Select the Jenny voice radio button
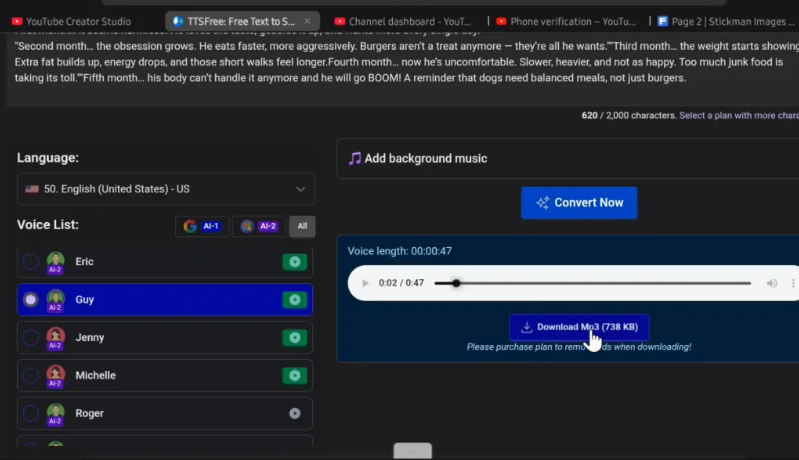 (x=31, y=338)
